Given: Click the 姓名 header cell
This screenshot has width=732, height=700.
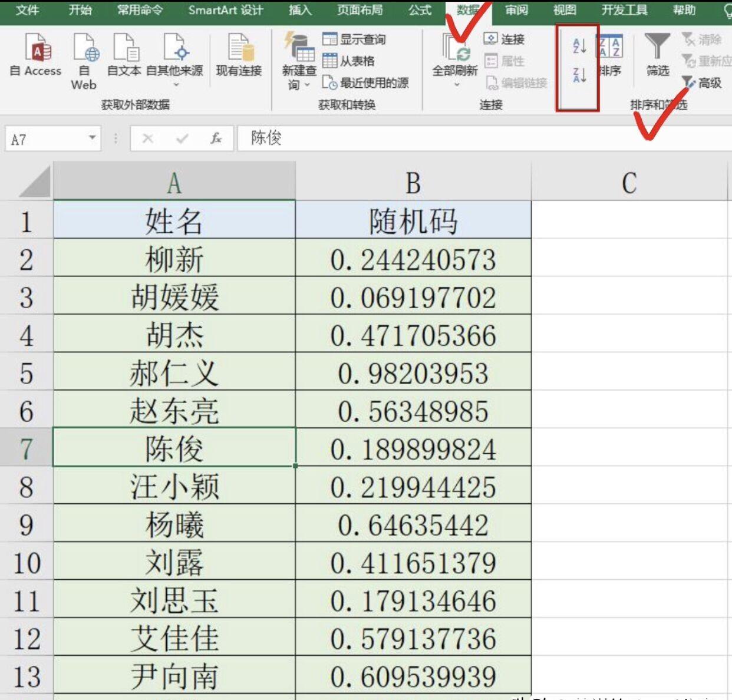Looking at the screenshot, I should 174,220.
